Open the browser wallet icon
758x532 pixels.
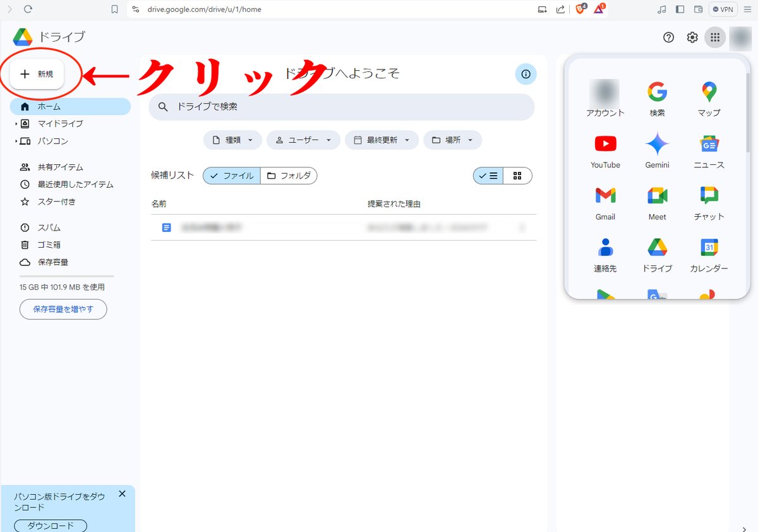pyautogui.click(x=698, y=9)
